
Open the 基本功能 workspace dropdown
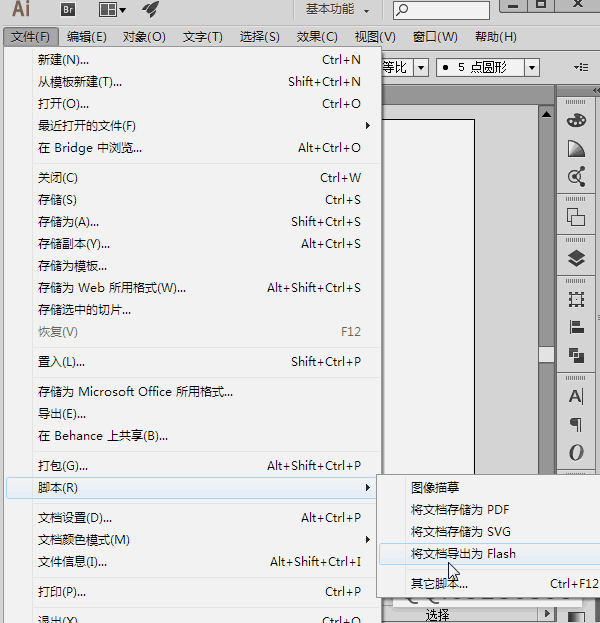click(x=337, y=9)
